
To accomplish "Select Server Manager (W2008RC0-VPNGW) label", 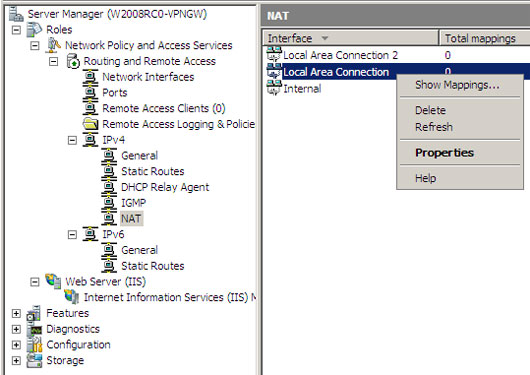I will point(117,14).
